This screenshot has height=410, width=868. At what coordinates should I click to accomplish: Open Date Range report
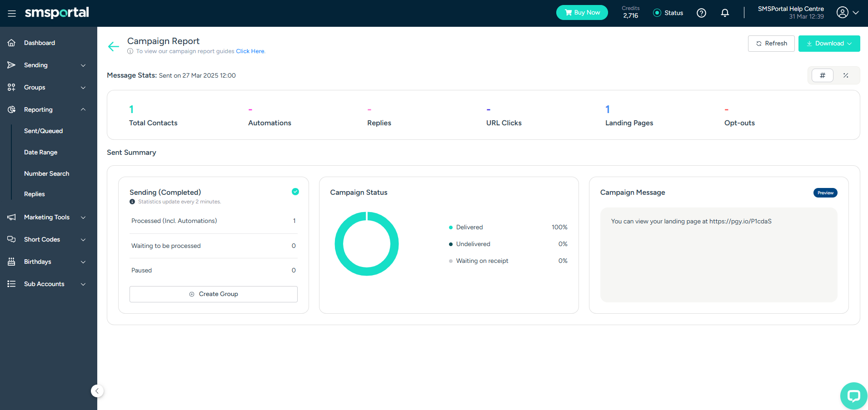[41, 152]
